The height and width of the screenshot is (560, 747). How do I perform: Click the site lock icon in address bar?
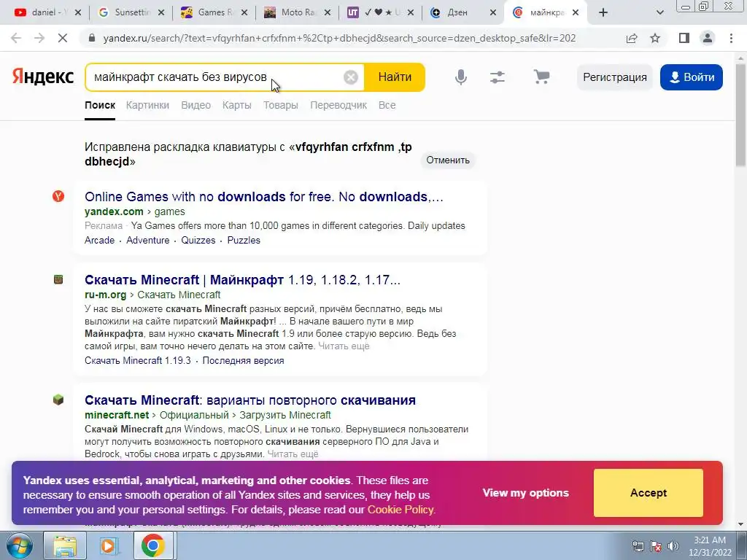(92, 38)
